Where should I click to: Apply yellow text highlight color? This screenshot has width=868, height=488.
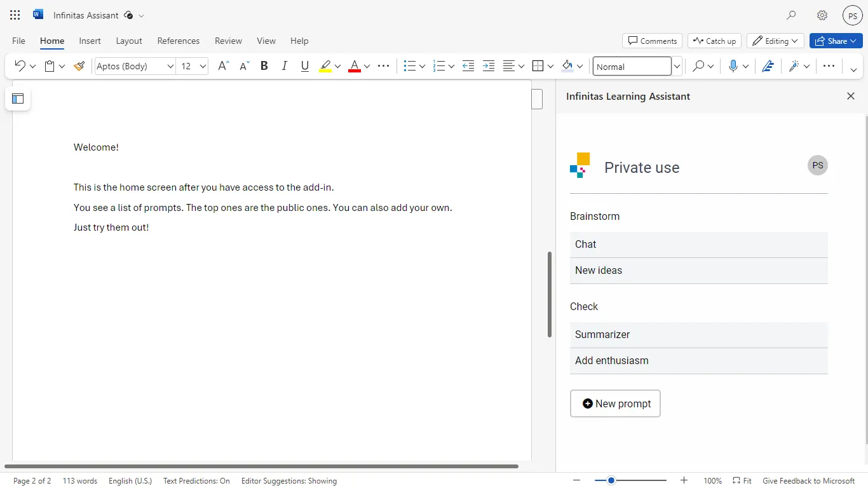325,66
